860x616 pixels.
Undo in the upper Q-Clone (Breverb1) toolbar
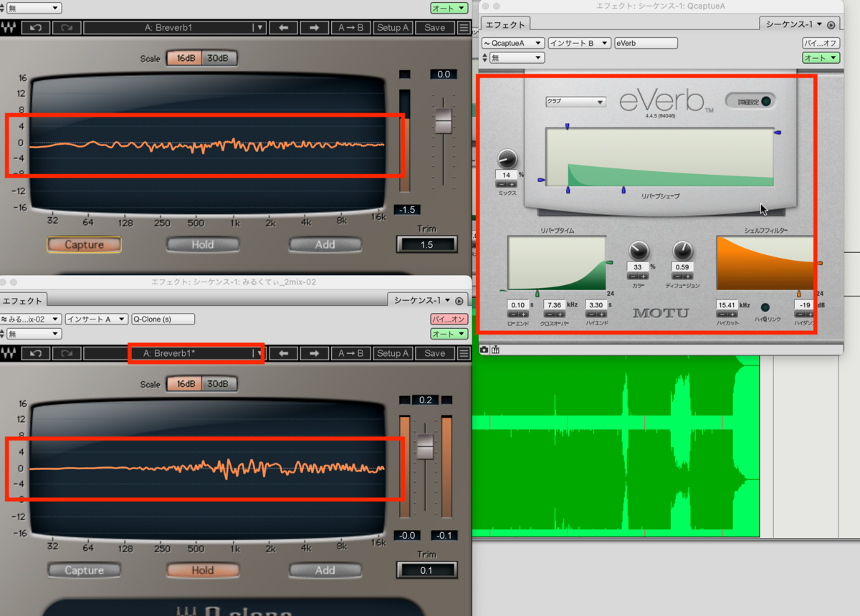[36, 28]
